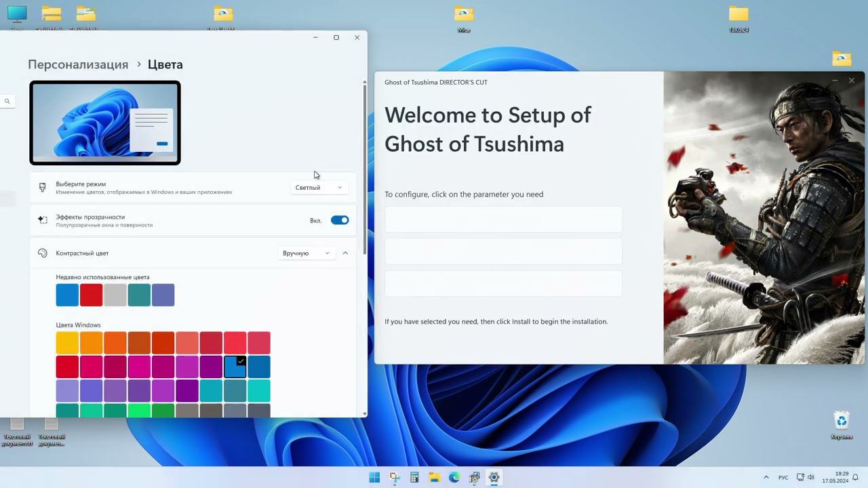The height and width of the screenshot is (488, 868).
Task: Launch Calculator from the taskbar
Action: pos(414,477)
